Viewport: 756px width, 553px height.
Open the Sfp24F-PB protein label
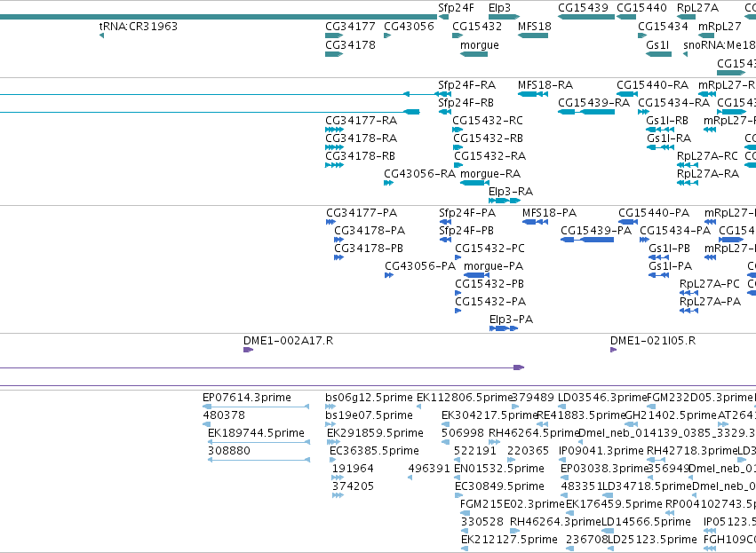click(466, 231)
